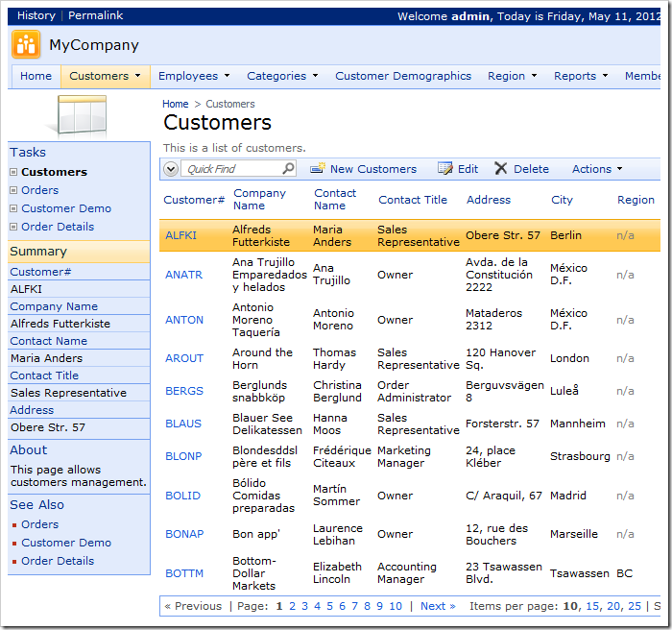Click the Delete button label
The image size is (672, 630).
pos(531,169)
